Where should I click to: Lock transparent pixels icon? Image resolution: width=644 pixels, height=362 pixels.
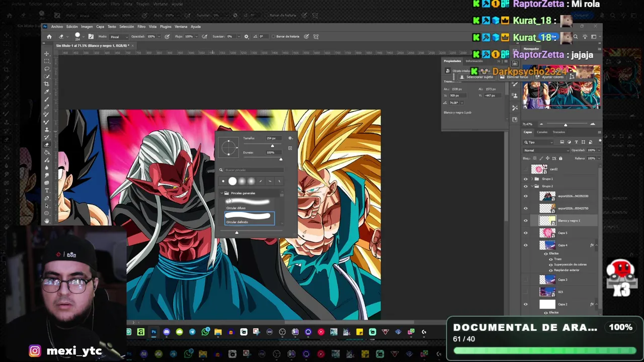[x=535, y=158]
